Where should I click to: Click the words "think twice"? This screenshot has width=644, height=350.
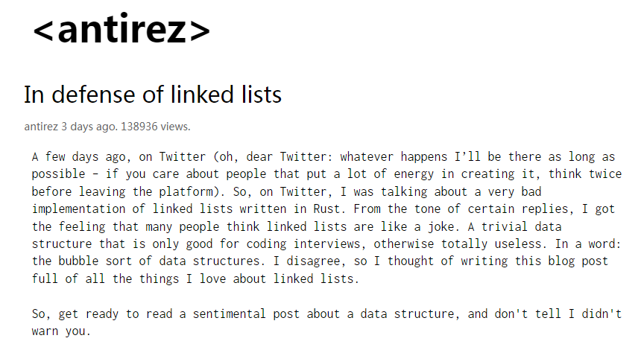tap(585, 174)
